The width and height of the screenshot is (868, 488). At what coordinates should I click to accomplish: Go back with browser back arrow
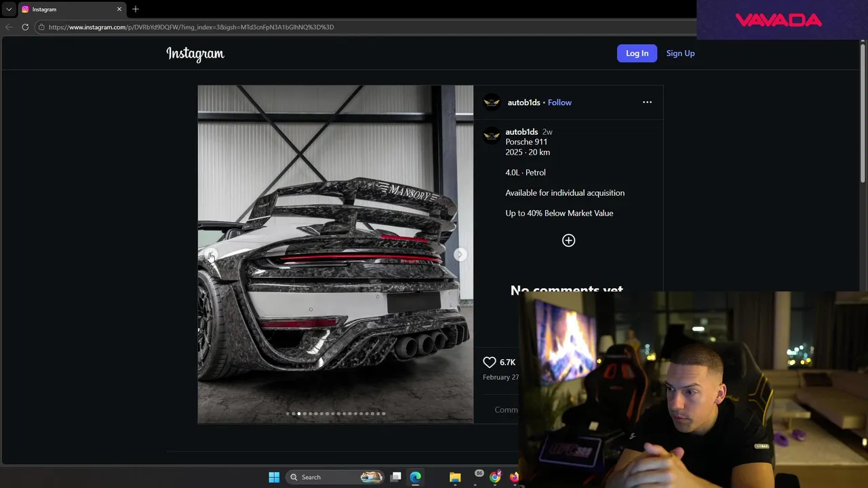click(8, 27)
